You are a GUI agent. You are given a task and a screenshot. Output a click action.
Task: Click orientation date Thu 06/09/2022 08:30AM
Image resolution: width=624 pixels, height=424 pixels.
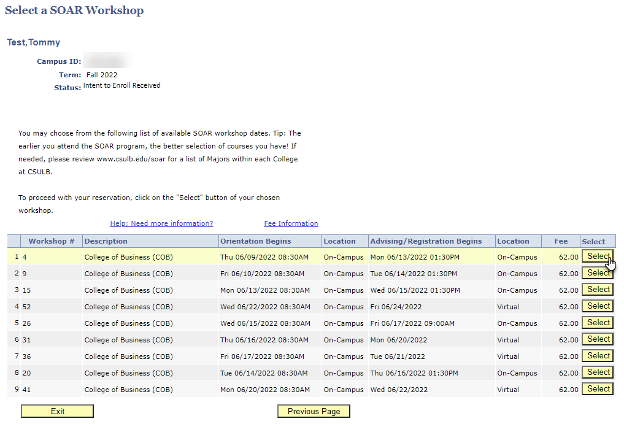coord(264,257)
